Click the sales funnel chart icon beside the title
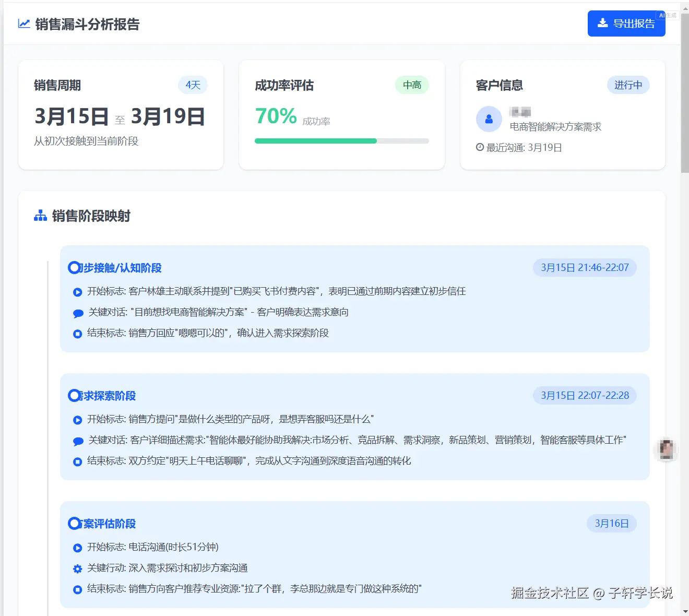 [24, 24]
